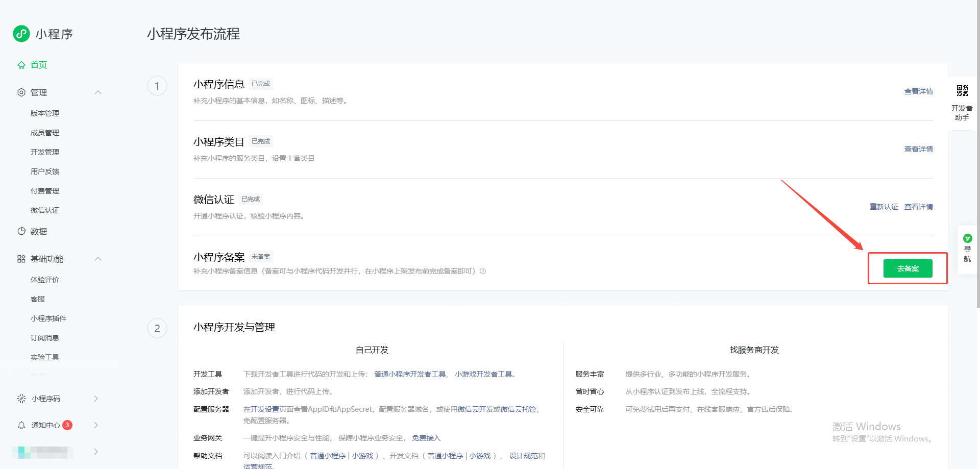This screenshot has width=980, height=469.
Task: Collapse the 管理 menu section
Action: pyautogui.click(x=98, y=92)
